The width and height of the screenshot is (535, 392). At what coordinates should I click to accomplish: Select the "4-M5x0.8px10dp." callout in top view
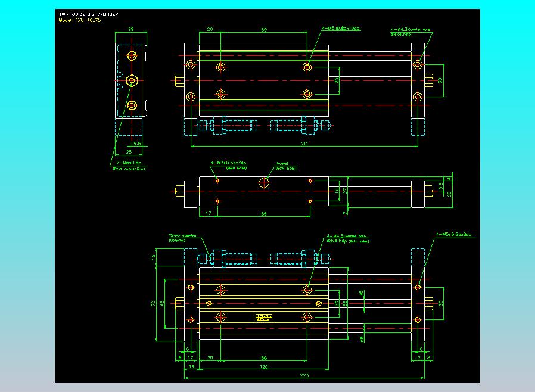pyautogui.click(x=341, y=28)
